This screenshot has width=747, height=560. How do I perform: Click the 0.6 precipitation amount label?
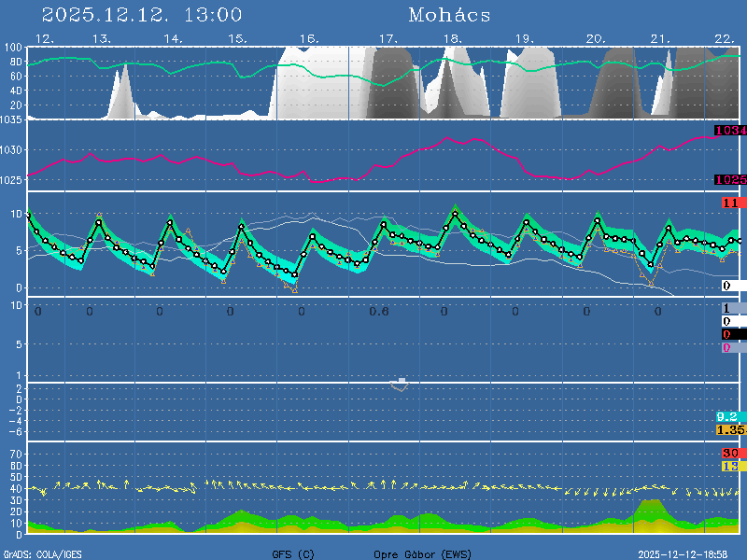tap(378, 311)
